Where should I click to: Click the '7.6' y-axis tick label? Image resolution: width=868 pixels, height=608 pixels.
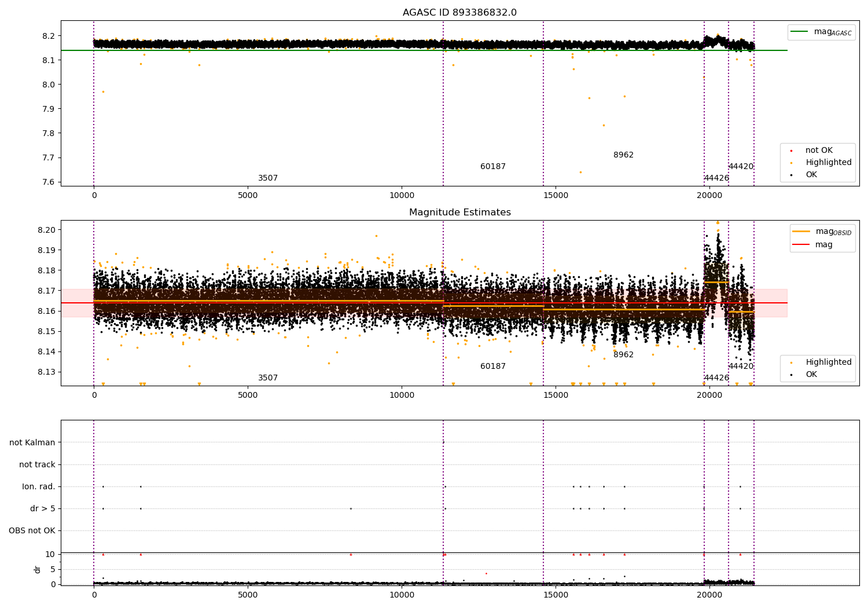[x=49, y=182]
